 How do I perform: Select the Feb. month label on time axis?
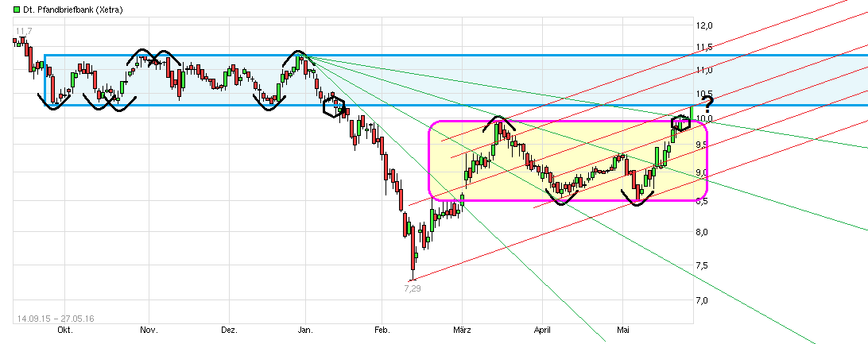click(x=382, y=330)
